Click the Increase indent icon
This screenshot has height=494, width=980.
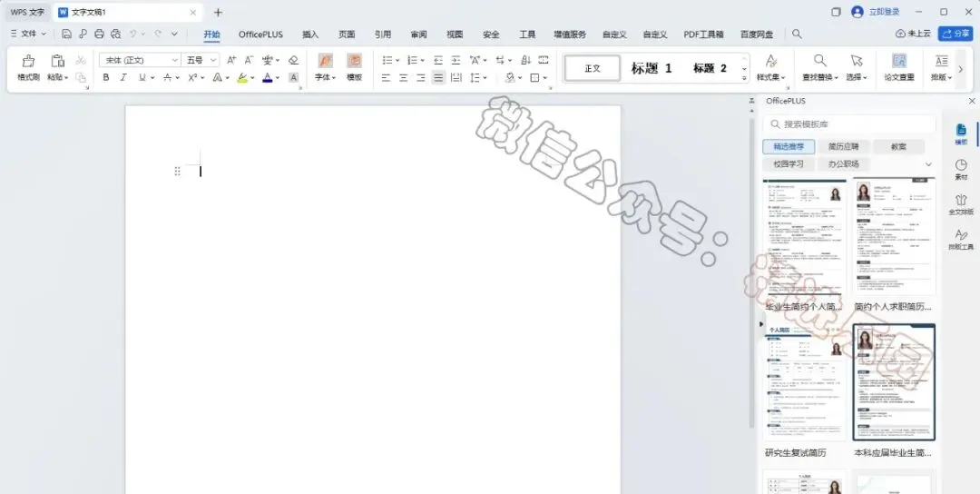point(456,60)
